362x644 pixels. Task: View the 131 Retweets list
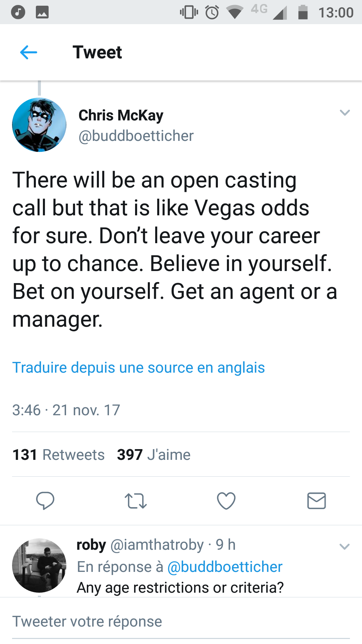click(59, 455)
